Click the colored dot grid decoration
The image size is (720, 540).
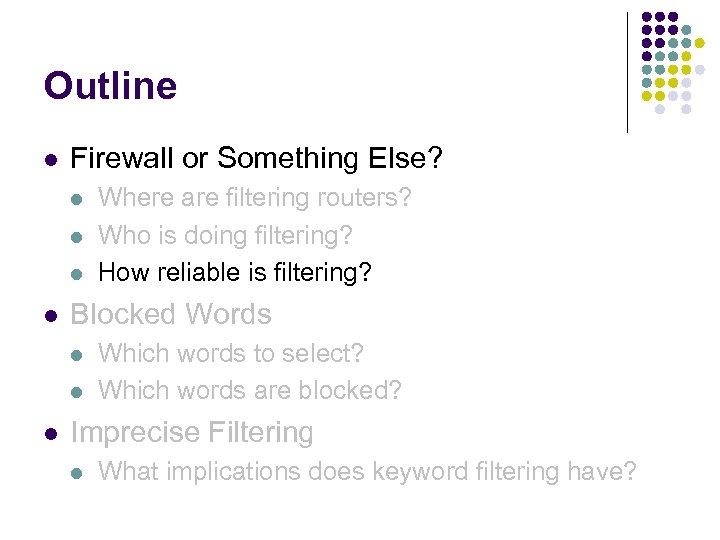(673, 63)
